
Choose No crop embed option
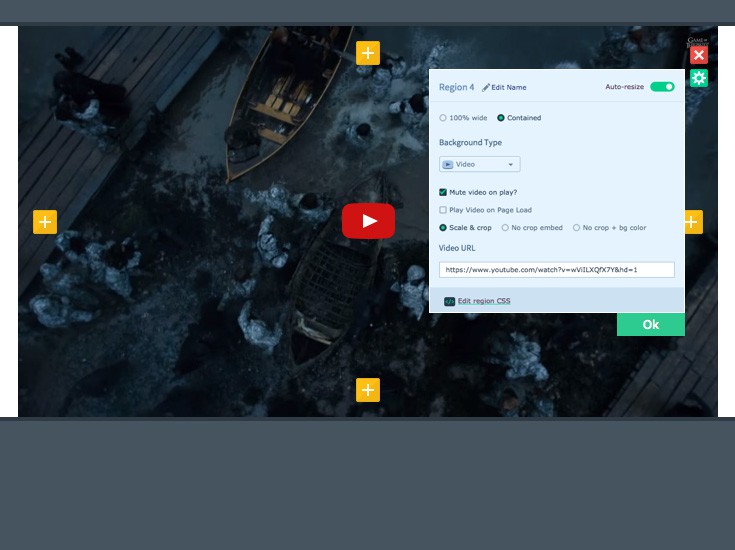click(505, 227)
